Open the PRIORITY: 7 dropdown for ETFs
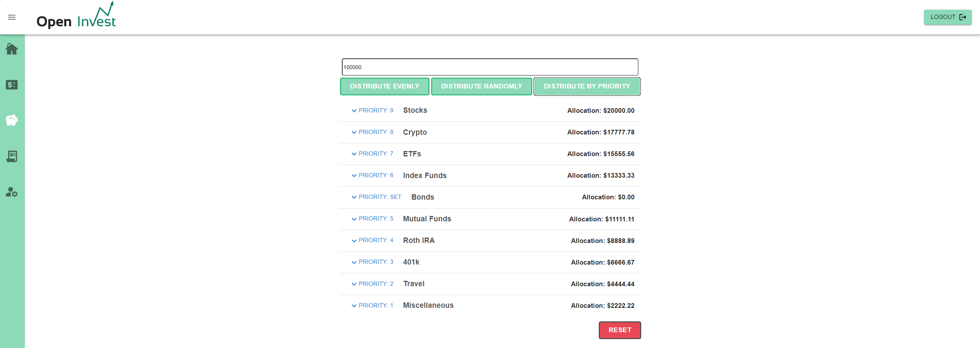Viewport: 980px width, 348px height. click(x=372, y=154)
